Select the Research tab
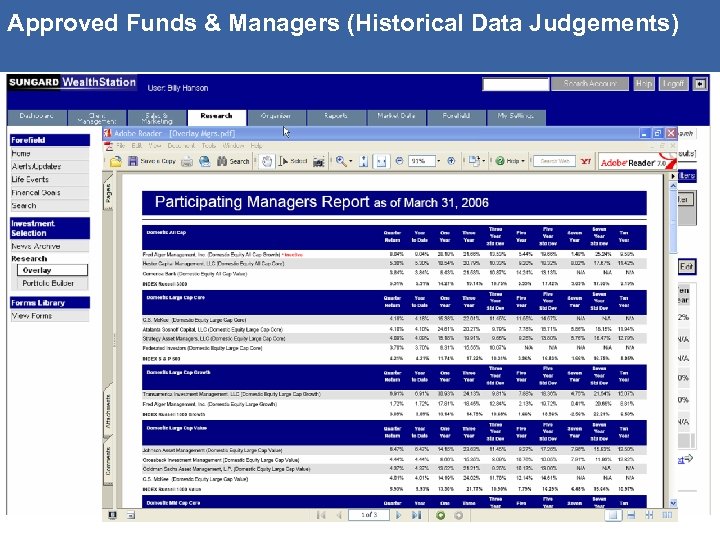 coord(217,117)
